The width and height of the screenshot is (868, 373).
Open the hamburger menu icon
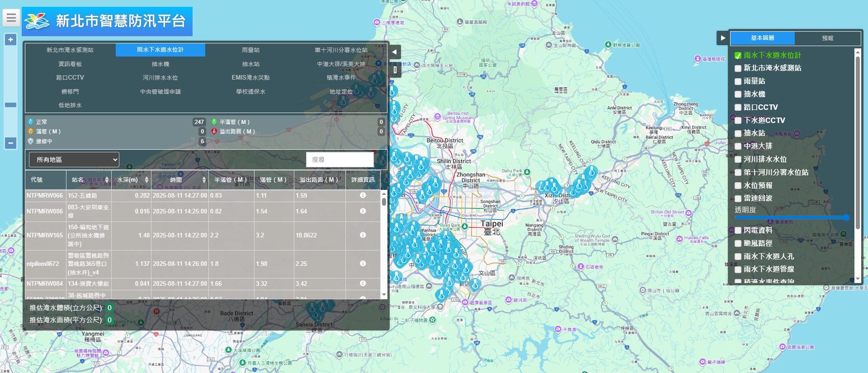(11, 18)
